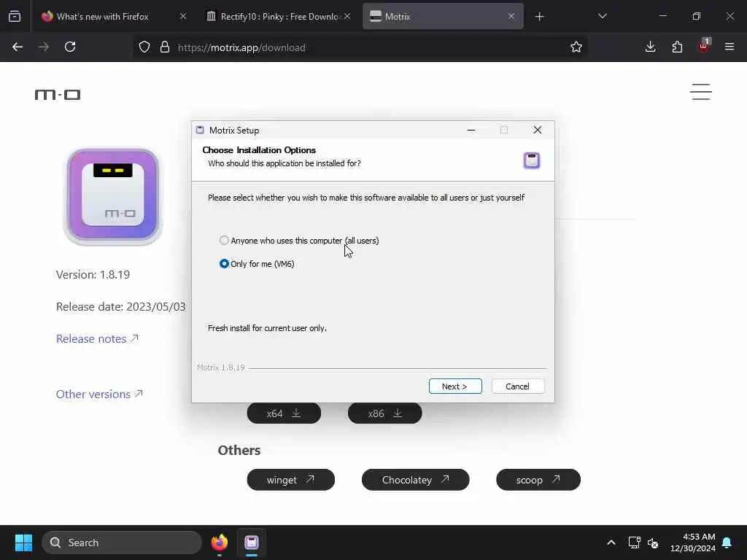Open the Other versions link

[x=99, y=394]
